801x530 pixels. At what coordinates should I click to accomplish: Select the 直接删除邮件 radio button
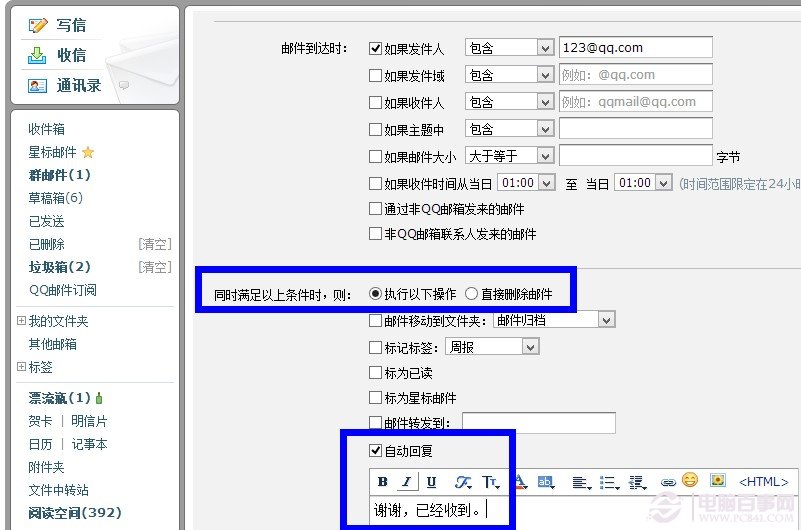pos(471,294)
